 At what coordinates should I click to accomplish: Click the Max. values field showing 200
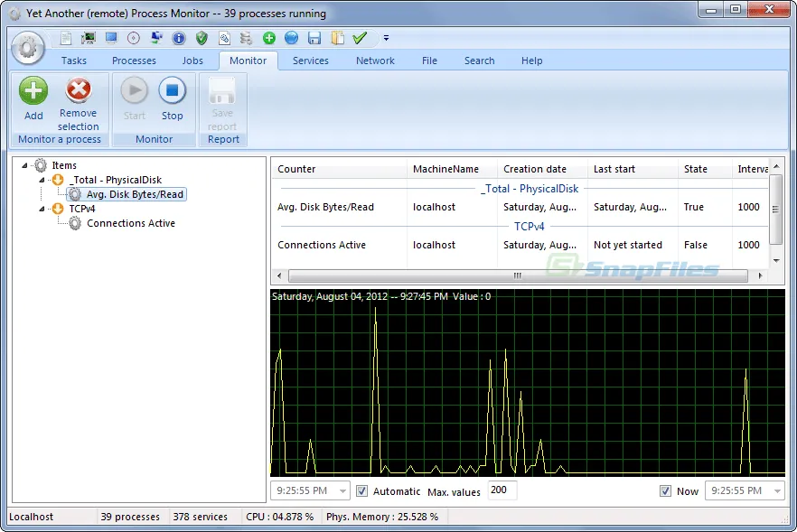[502, 490]
